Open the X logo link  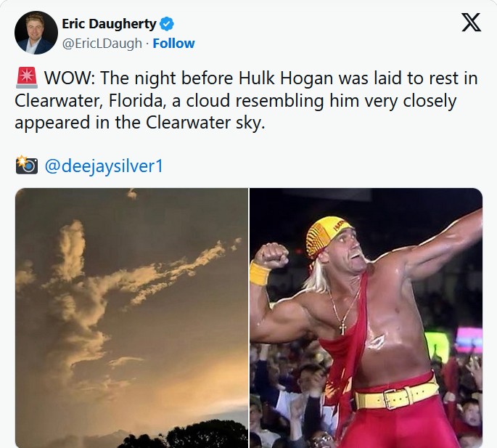[471, 23]
